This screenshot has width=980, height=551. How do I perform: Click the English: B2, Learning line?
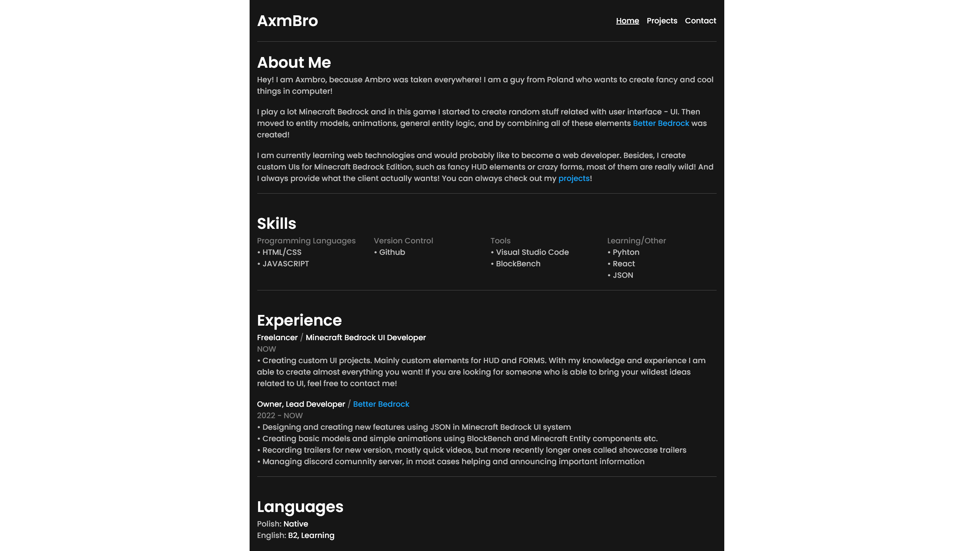[296, 535]
